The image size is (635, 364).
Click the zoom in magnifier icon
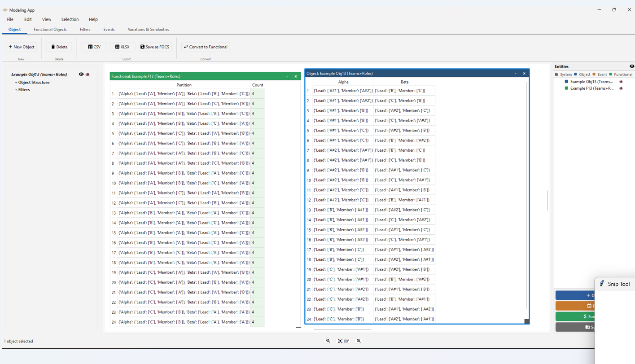[x=359, y=341]
